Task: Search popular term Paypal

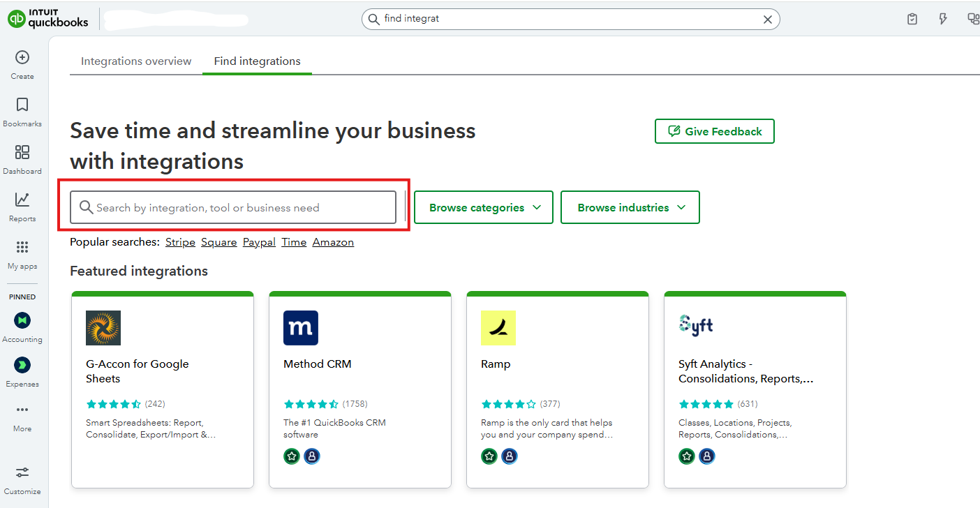Action: (x=259, y=242)
